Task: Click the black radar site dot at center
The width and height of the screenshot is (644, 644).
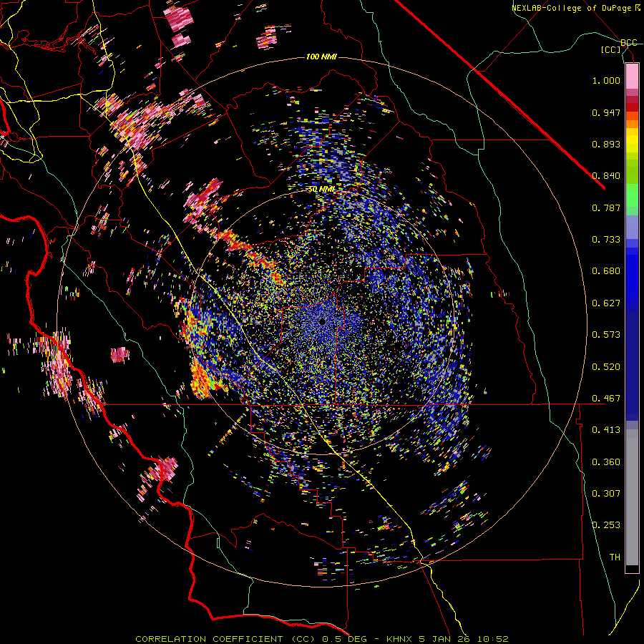Action: coord(321,321)
